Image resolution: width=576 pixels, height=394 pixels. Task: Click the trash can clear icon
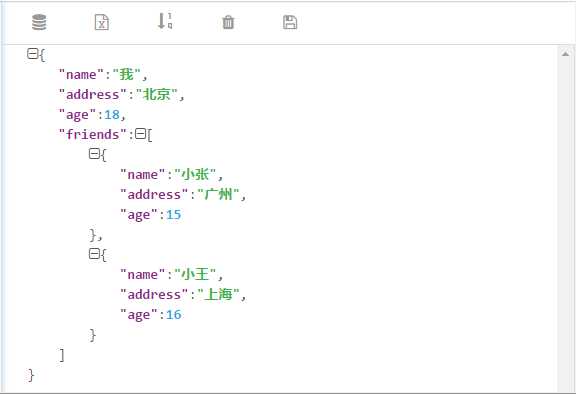click(228, 22)
